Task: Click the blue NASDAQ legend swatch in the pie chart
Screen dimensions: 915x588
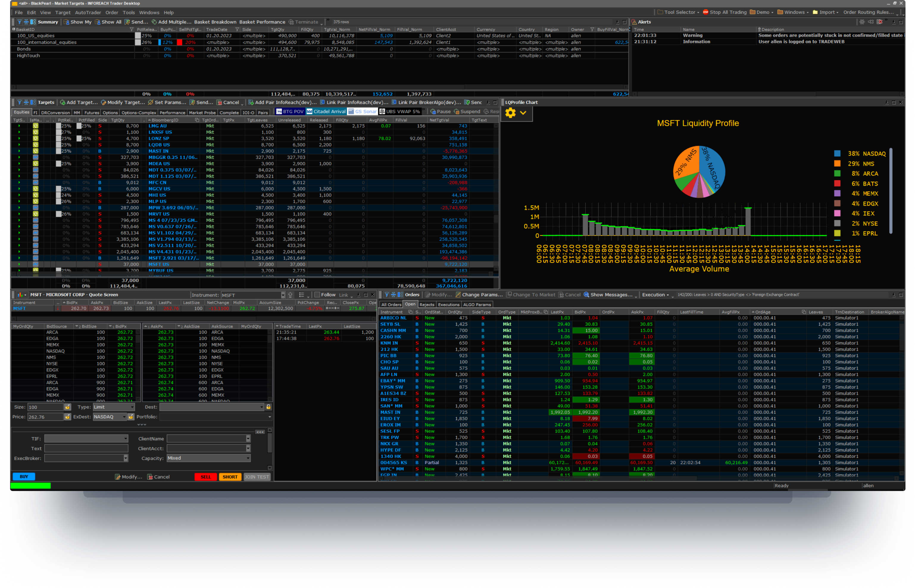Action: point(838,154)
